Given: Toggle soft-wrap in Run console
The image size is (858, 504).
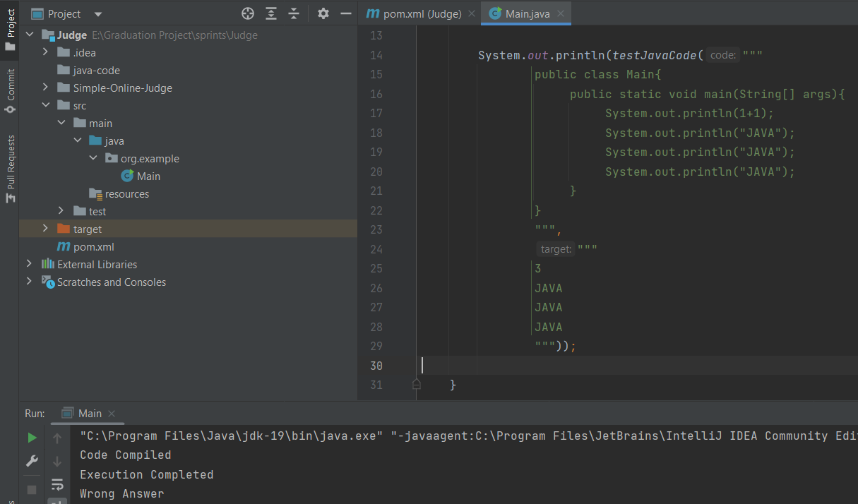Looking at the screenshot, I should (x=58, y=484).
